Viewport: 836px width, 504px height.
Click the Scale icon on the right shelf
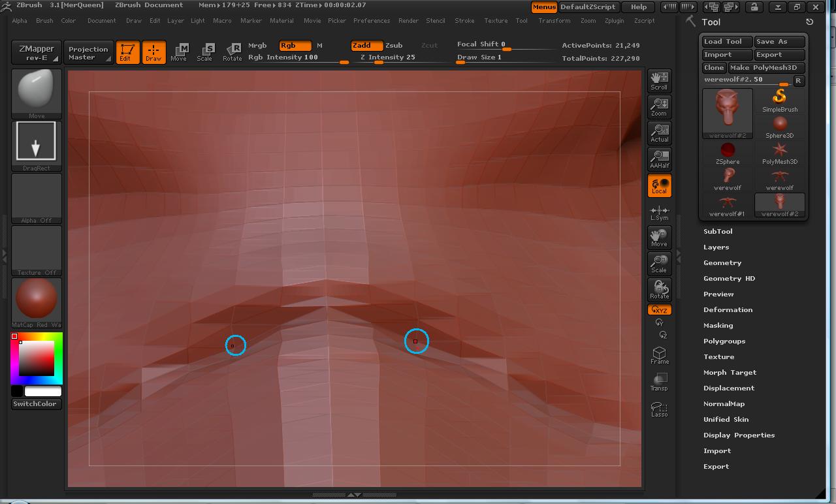tap(659, 264)
